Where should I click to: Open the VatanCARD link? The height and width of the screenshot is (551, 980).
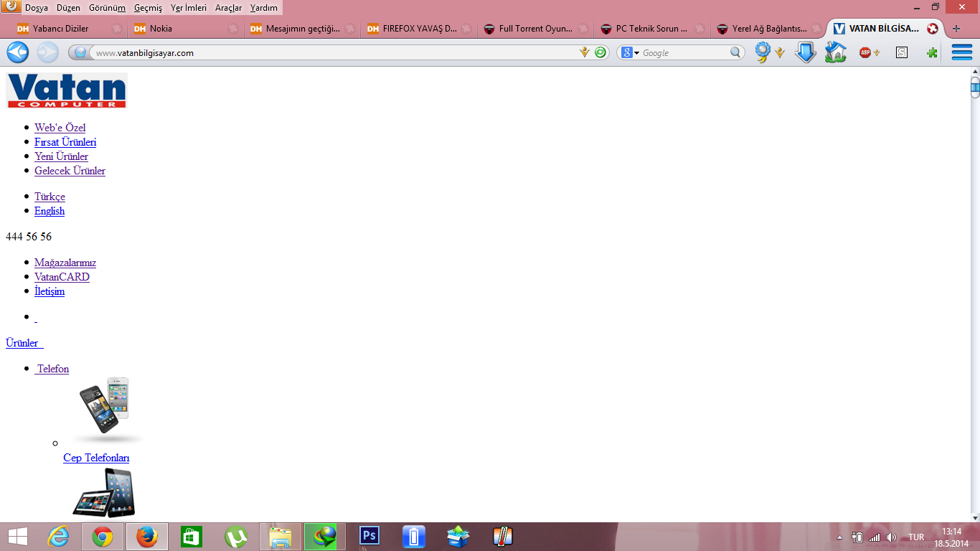coord(62,277)
